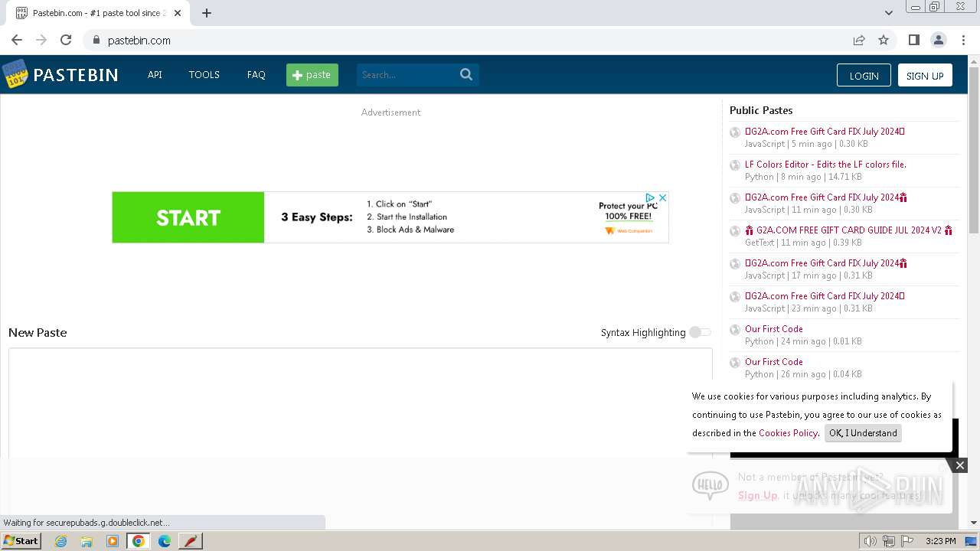980x551 pixels.
Task: Click the Chrome icon in the taskbar
Action: coord(139,541)
